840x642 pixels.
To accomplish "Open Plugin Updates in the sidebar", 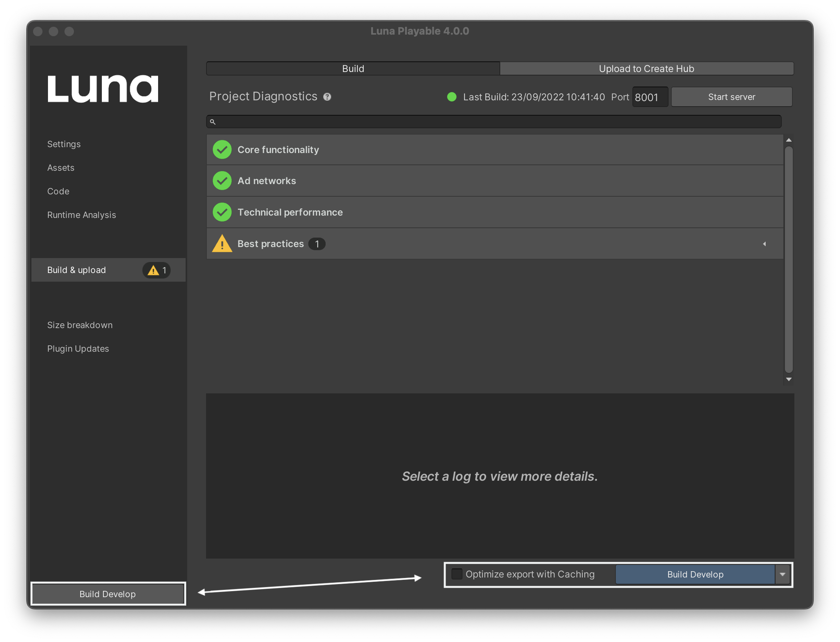I will tap(78, 349).
